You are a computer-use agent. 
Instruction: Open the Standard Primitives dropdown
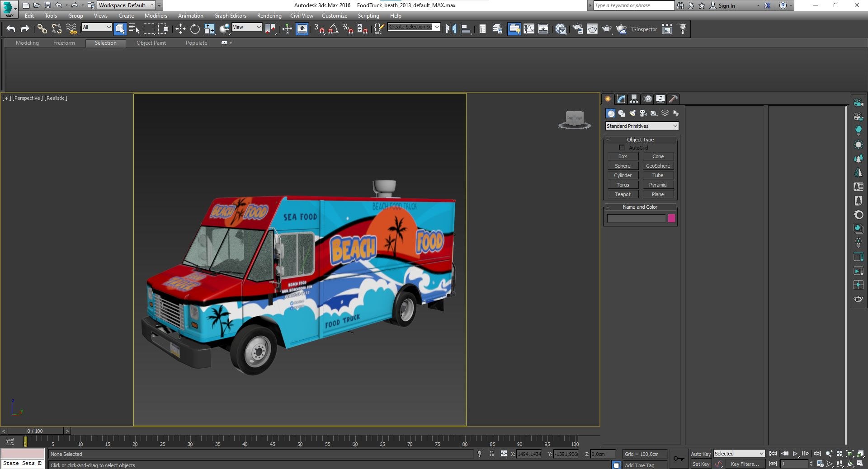click(x=642, y=126)
